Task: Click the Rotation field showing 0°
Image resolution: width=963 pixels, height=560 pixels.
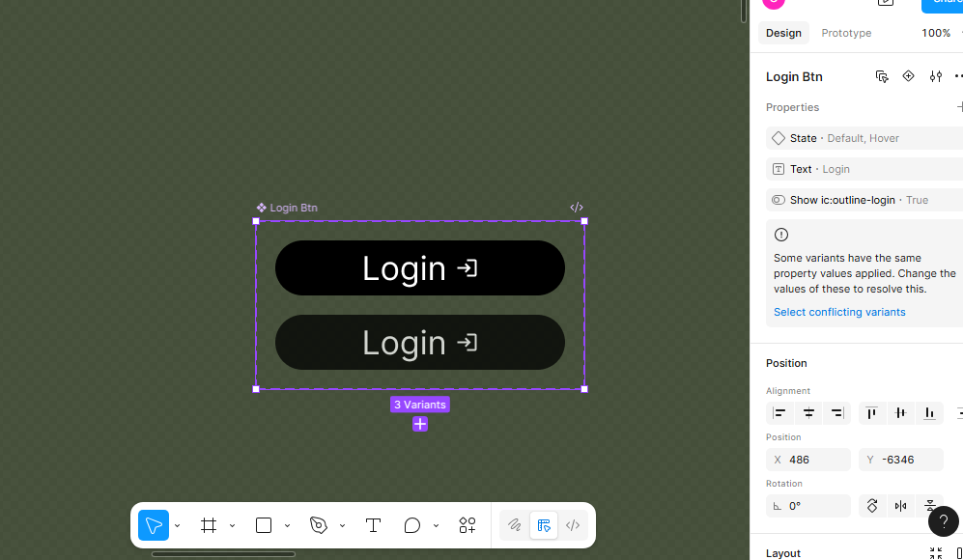Action: point(808,506)
